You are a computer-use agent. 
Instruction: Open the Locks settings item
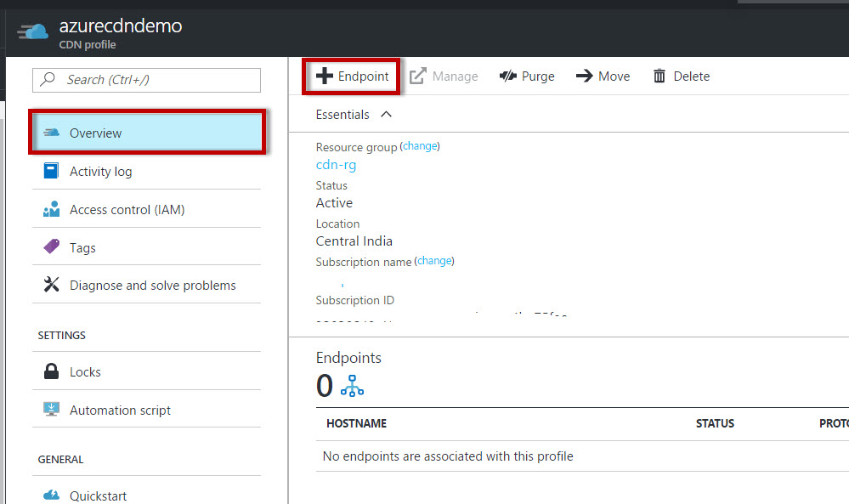click(146, 372)
